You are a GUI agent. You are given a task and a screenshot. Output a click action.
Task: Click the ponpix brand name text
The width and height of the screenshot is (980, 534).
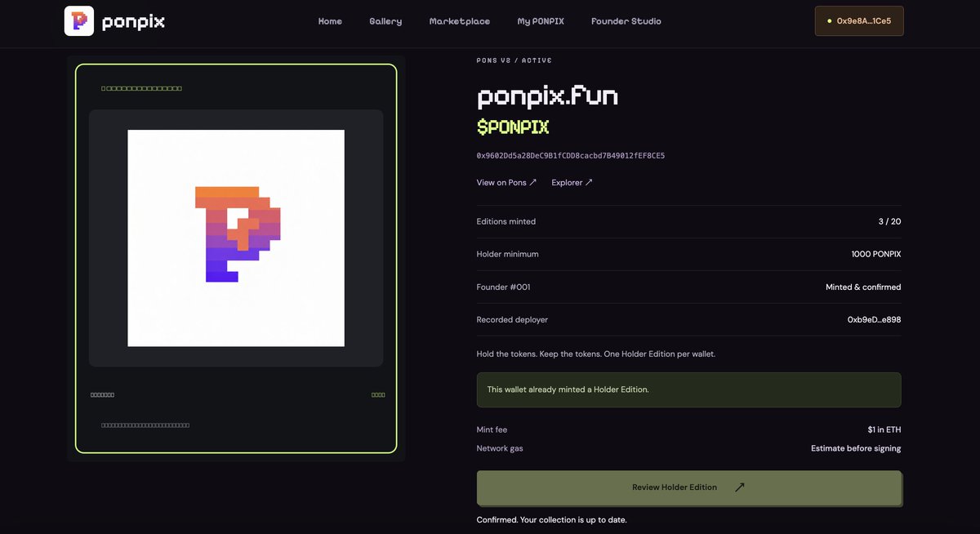[133, 22]
